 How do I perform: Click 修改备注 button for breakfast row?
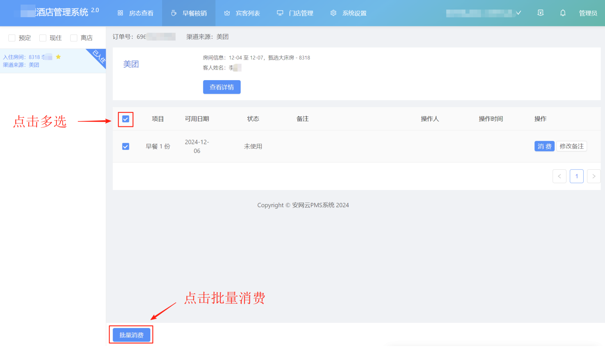571,146
